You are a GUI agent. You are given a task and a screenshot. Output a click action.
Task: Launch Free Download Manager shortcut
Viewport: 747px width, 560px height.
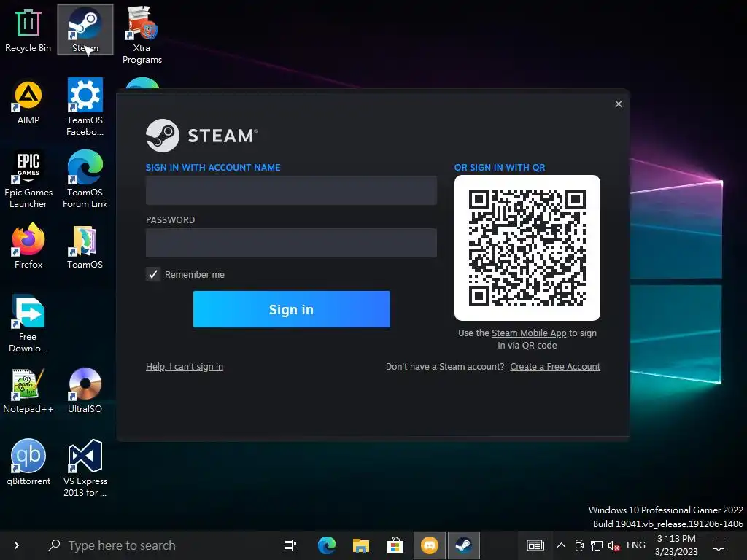click(28, 324)
